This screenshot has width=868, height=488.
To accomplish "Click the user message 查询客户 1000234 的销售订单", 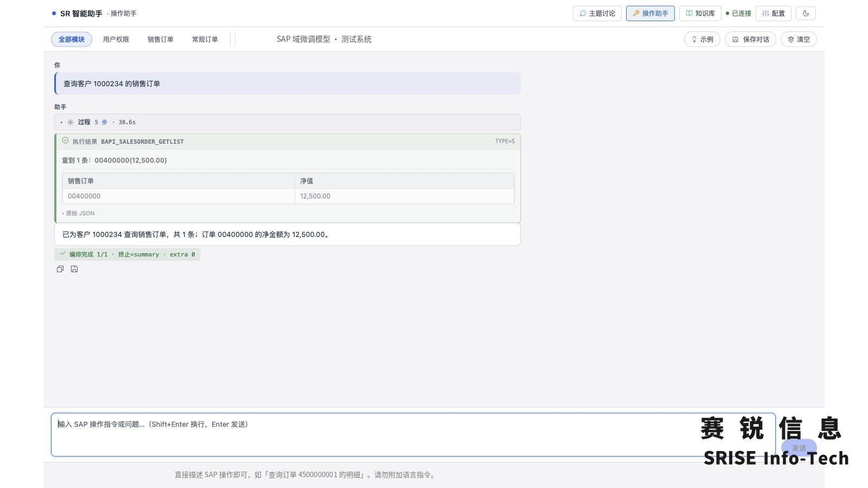I will point(288,84).
